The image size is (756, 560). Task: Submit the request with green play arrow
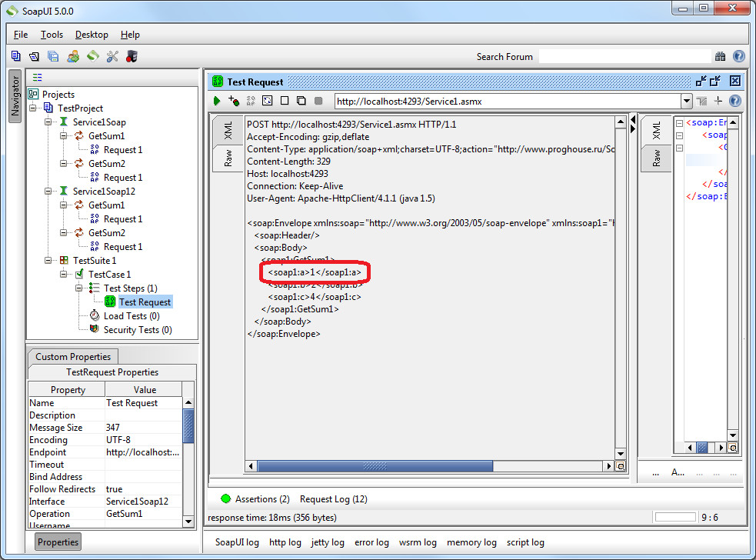coord(217,101)
